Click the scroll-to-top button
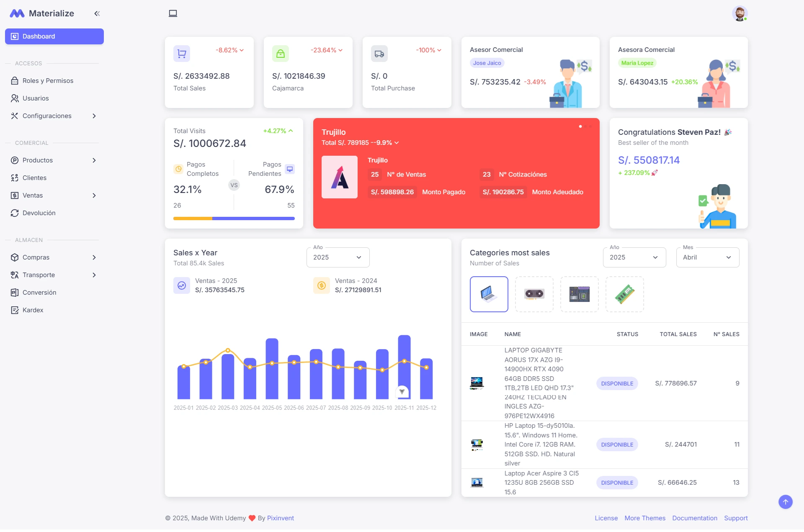The height and width of the screenshot is (532, 804). point(785,502)
